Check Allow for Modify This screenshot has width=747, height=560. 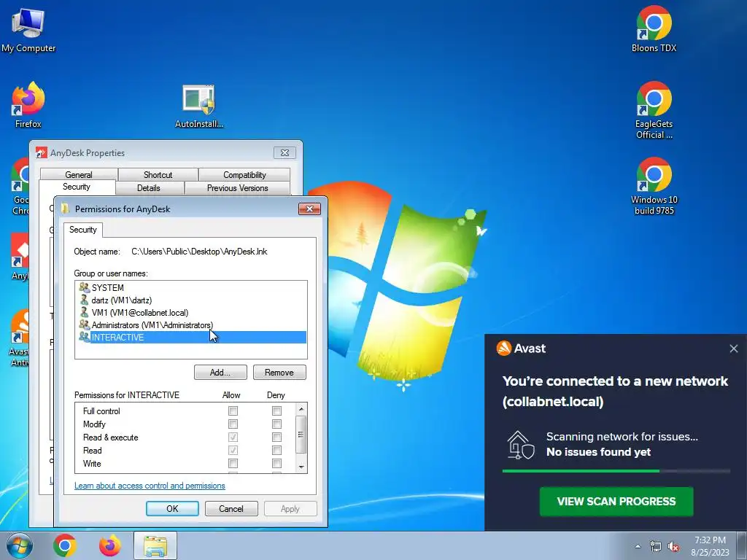coord(233,424)
